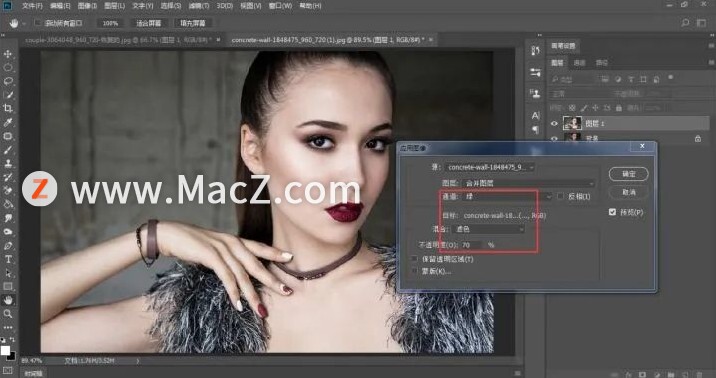Open the Paragraph panel icon in dock
Image resolution: width=716 pixels, height=378 pixels.
[536, 130]
